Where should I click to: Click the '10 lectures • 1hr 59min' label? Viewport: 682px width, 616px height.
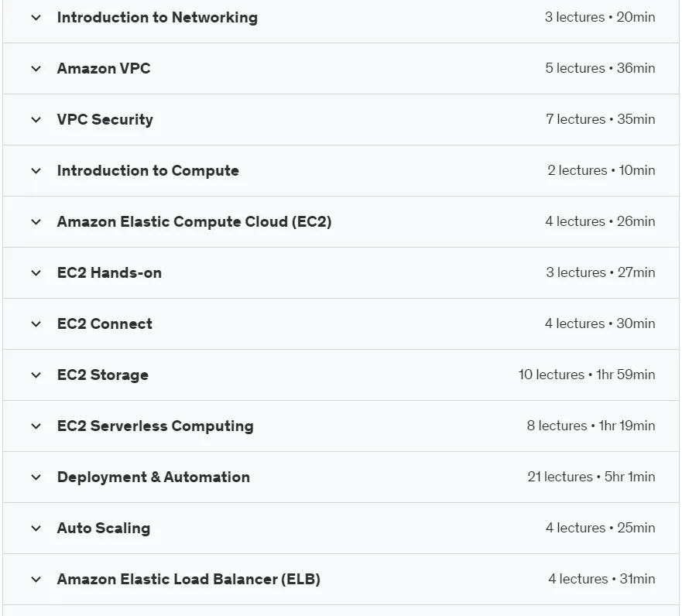pos(587,375)
